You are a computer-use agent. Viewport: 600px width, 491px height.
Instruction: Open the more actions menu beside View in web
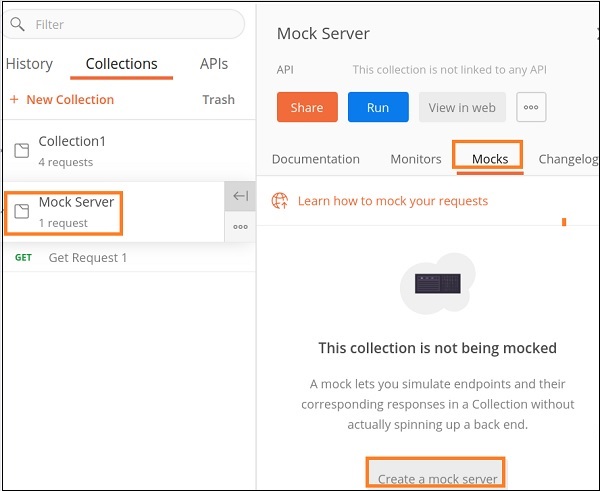[529, 108]
